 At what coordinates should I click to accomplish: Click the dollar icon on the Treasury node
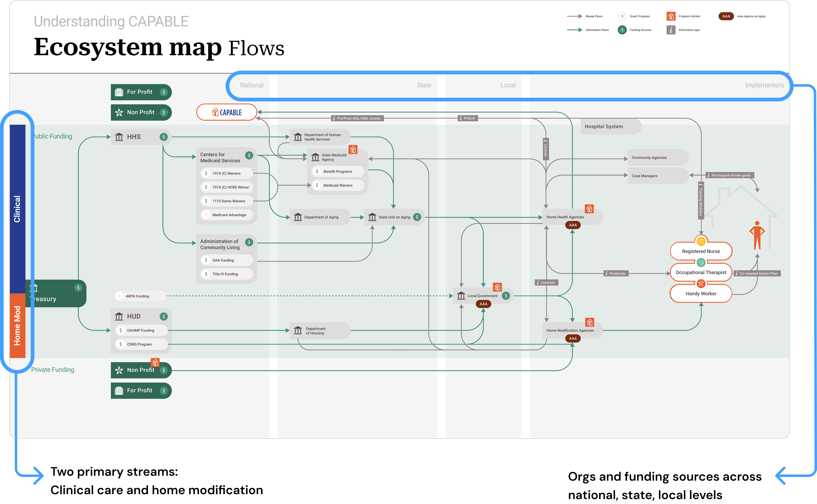point(78,288)
